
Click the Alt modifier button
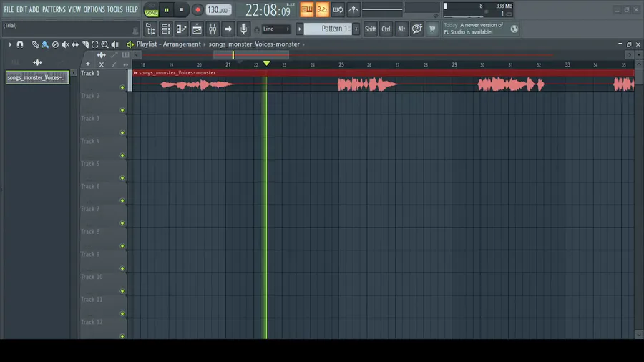pyautogui.click(x=401, y=29)
